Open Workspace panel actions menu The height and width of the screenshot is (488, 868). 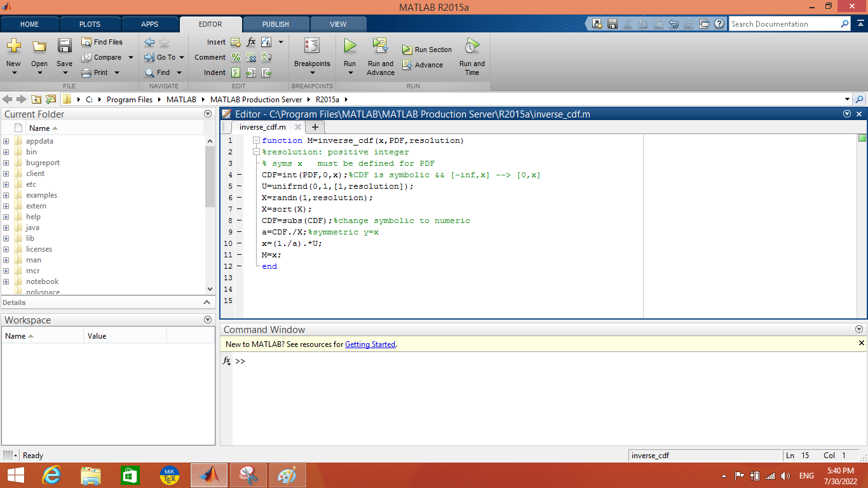click(x=208, y=320)
